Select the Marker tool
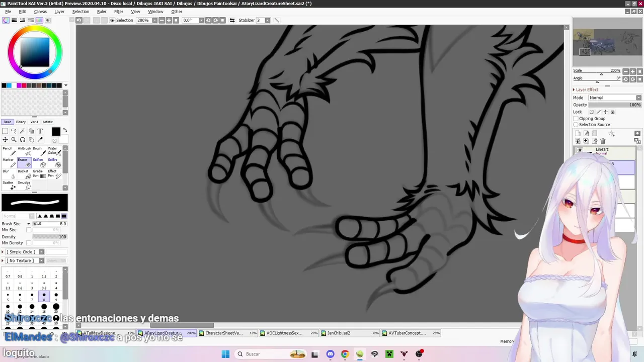 click(9, 162)
